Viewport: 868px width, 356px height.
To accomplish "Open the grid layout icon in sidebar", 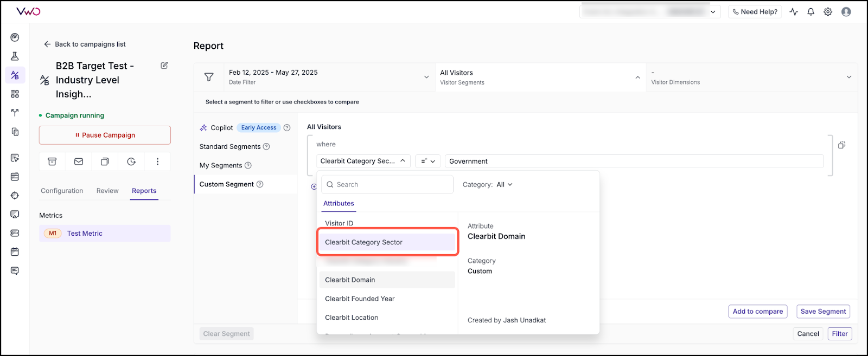I will pos(15,94).
